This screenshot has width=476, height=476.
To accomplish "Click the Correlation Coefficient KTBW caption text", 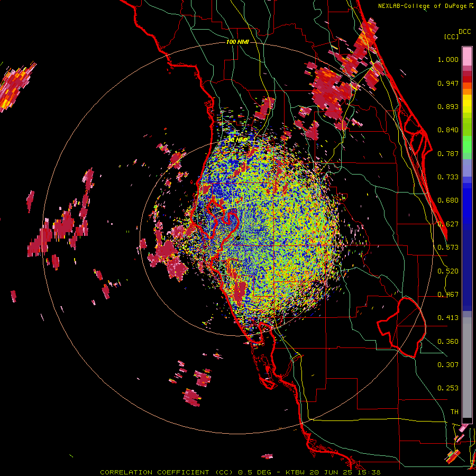I will [x=240, y=472].
